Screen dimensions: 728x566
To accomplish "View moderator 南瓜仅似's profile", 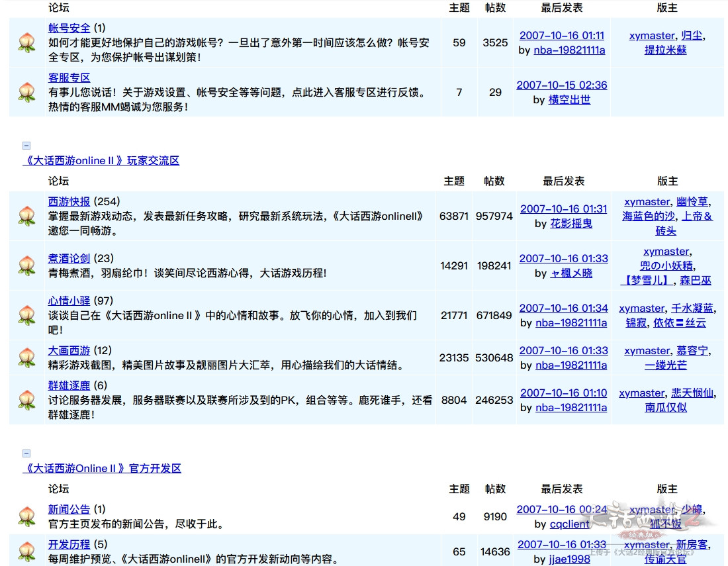I will [x=666, y=407].
